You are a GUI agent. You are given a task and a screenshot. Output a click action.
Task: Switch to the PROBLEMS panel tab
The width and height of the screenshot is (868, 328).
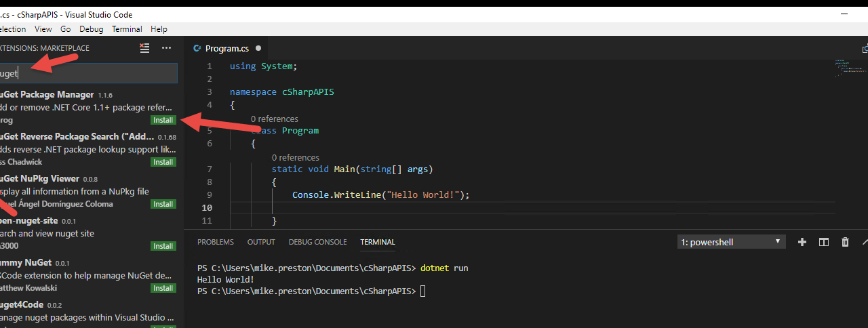tap(216, 242)
